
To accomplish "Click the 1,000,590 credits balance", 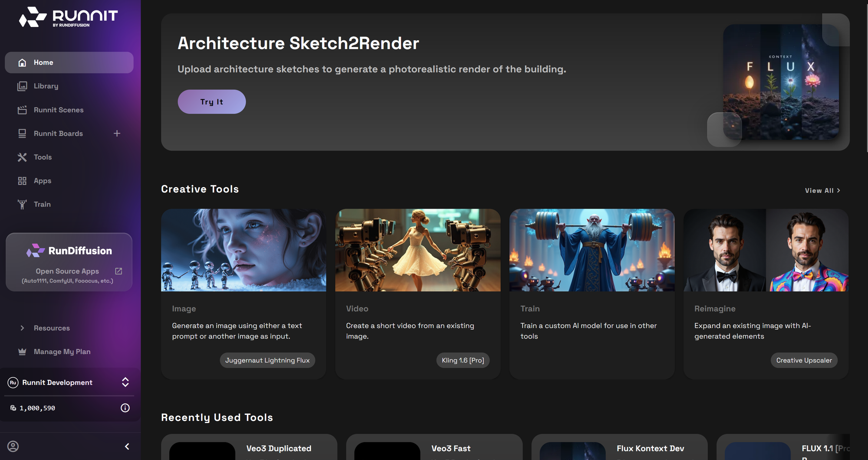I will [x=37, y=408].
